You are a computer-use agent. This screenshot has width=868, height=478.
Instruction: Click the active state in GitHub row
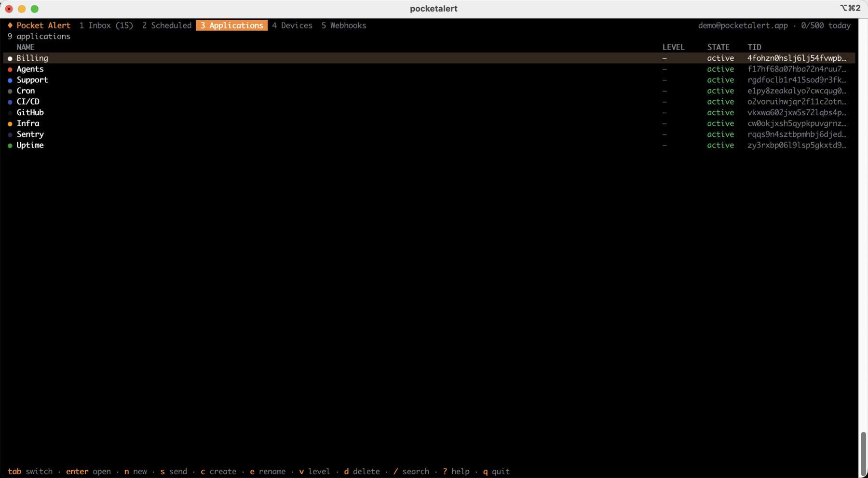click(x=720, y=113)
